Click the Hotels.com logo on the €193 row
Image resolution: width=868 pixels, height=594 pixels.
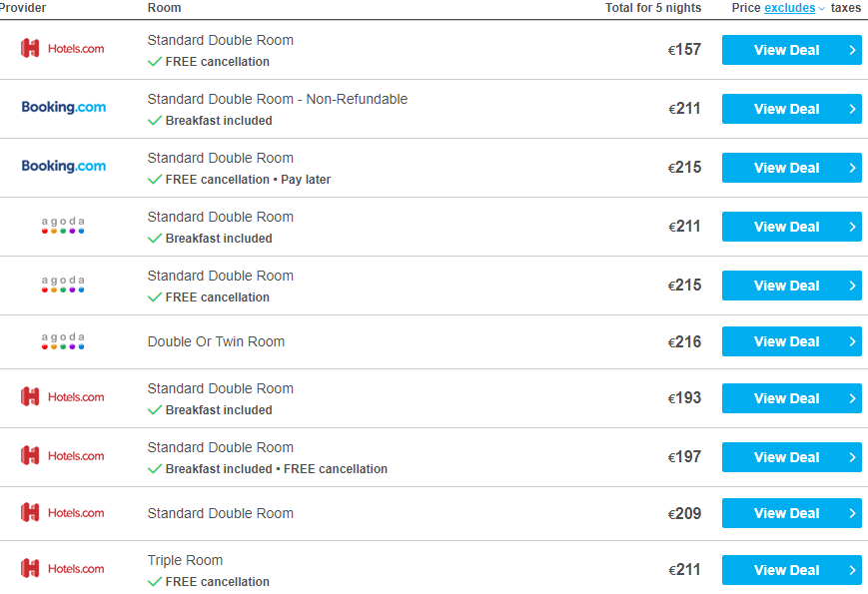tap(62, 397)
